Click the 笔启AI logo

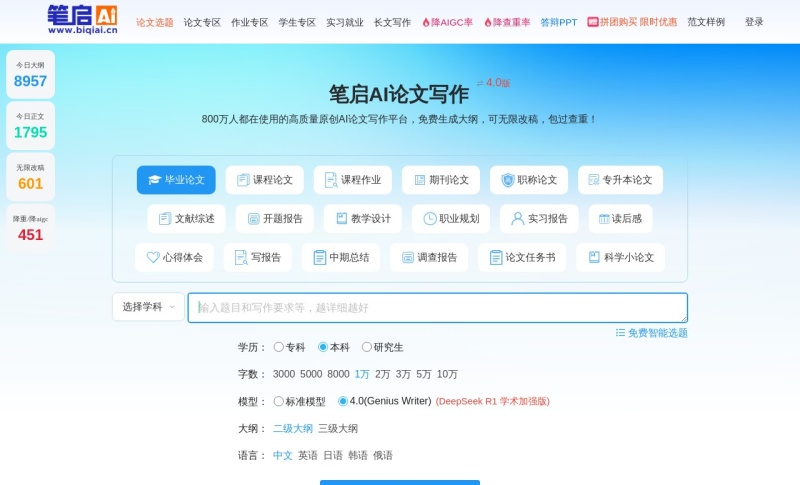(x=82, y=19)
